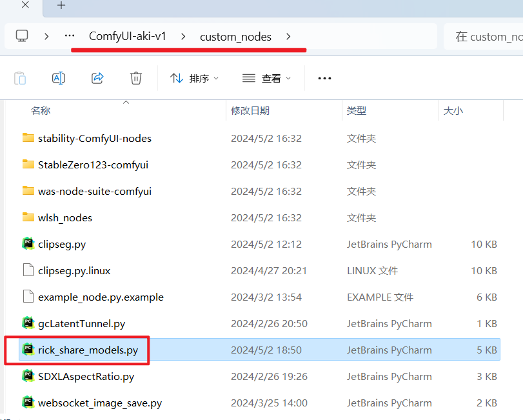Expand the chevron after custom_nodes breadcrumb
This screenshot has width=523, height=420.
click(x=288, y=36)
